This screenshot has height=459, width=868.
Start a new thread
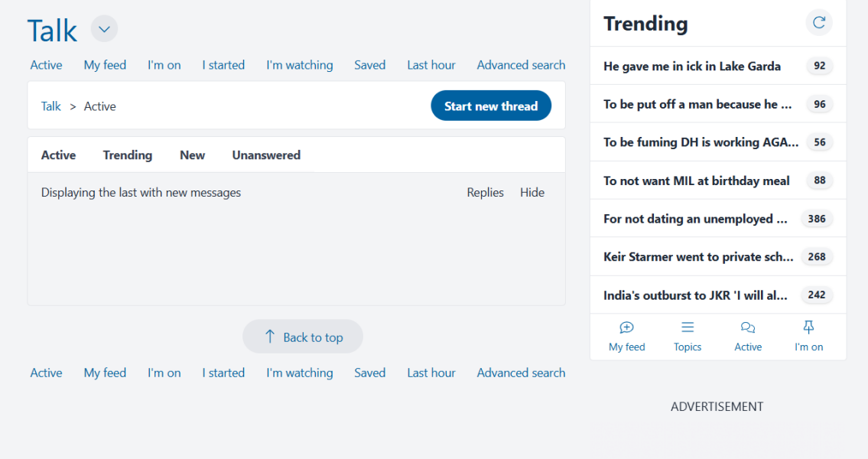click(491, 106)
